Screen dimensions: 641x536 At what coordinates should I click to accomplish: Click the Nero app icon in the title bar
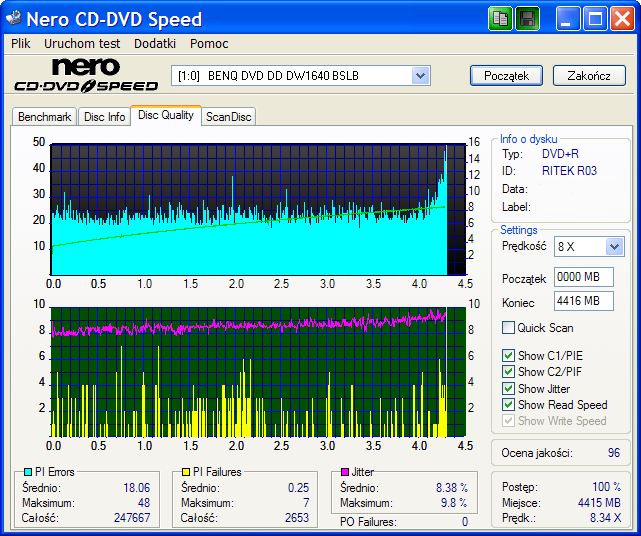[14, 18]
